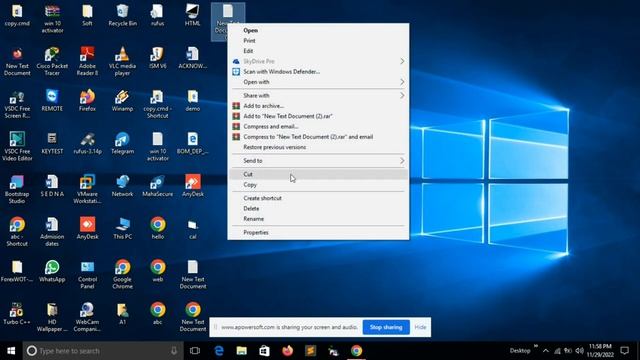
Task: Choose Create shortcut in the menu
Action: (318, 198)
